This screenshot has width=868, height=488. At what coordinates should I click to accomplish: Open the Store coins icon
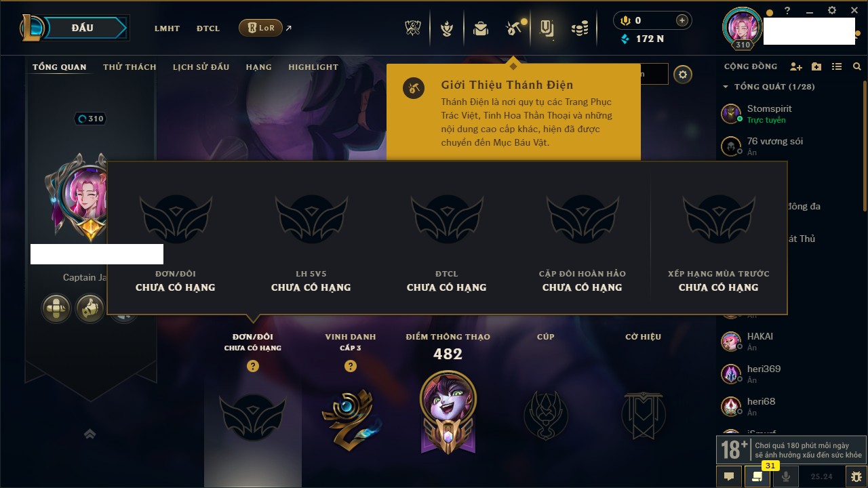coord(580,28)
